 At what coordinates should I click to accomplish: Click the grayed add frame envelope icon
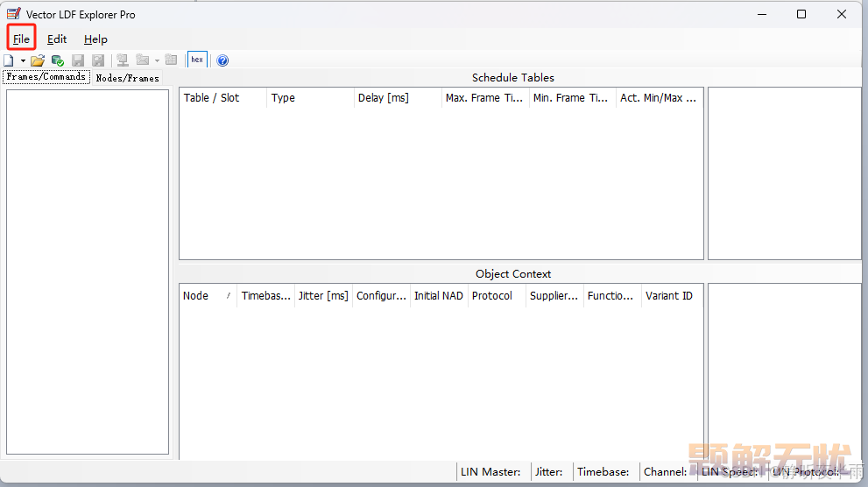143,60
